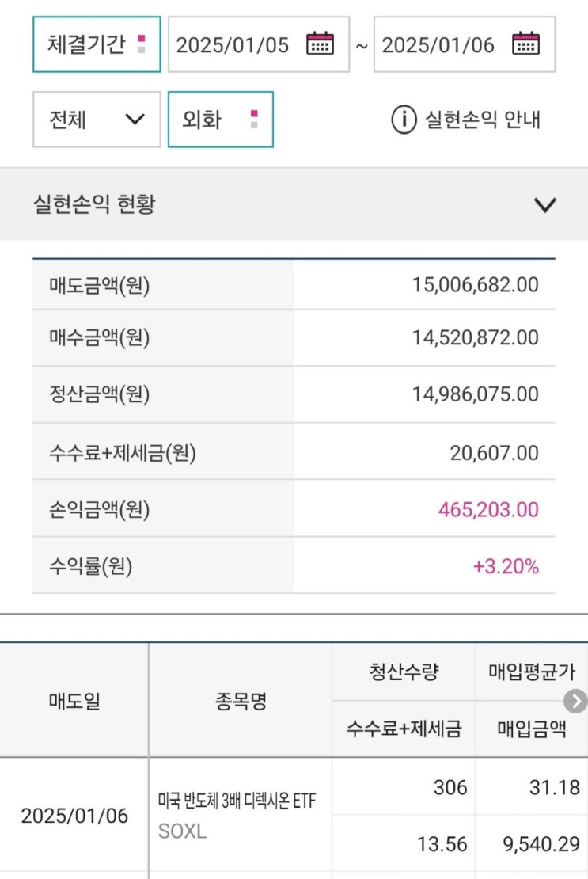The image size is (588, 879).
Task: Open the 실현손익 안내 guide link
Action: point(482,120)
